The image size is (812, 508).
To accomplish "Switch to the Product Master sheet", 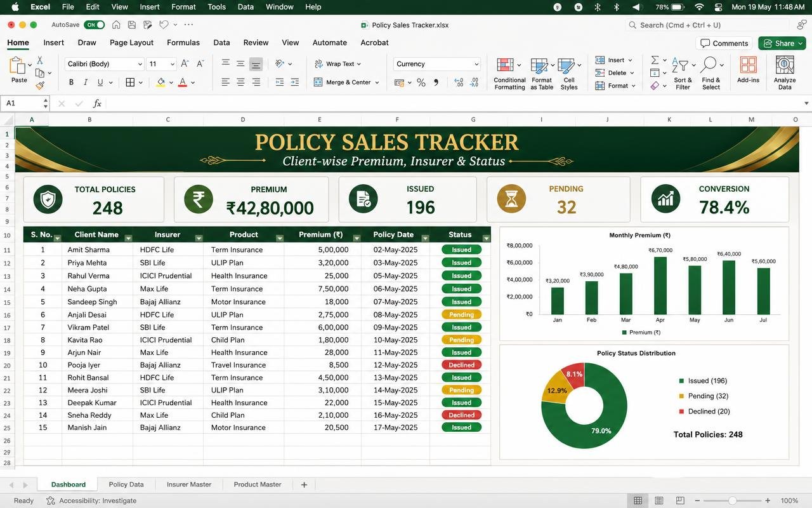I will (258, 485).
